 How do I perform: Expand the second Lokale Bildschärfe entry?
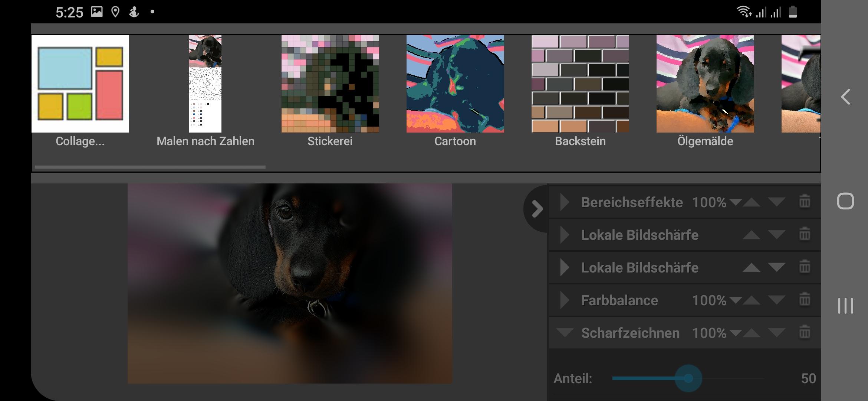click(x=565, y=268)
